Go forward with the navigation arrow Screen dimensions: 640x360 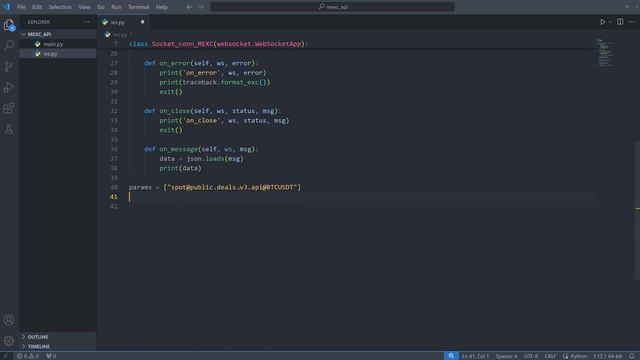[x=201, y=7]
